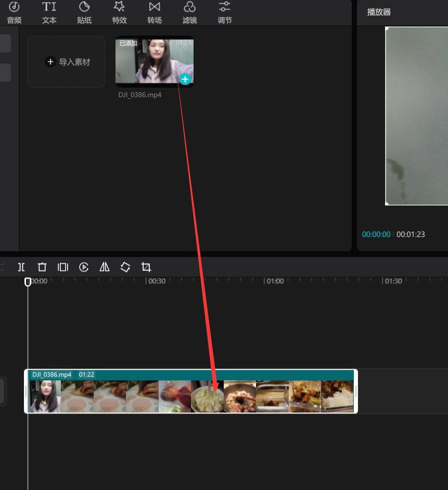Open the 转场 transitions tab
The image size is (448, 490).
155,13
